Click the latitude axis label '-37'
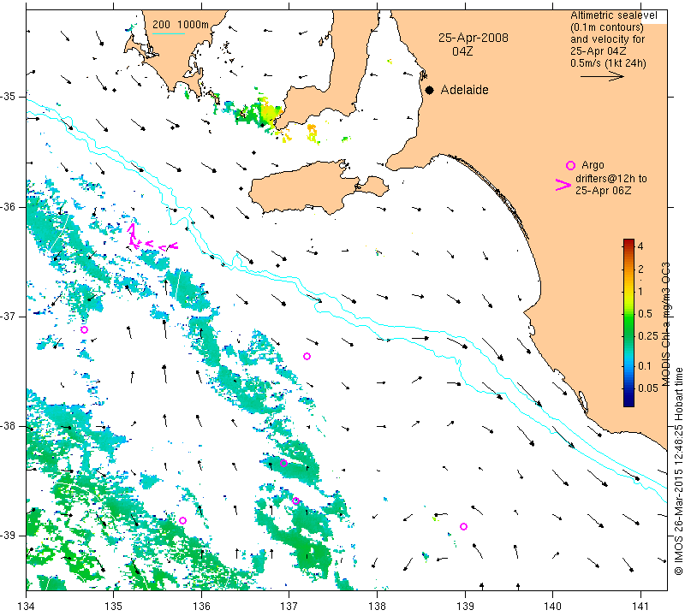This screenshot has height=616, width=685. (9, 316)
